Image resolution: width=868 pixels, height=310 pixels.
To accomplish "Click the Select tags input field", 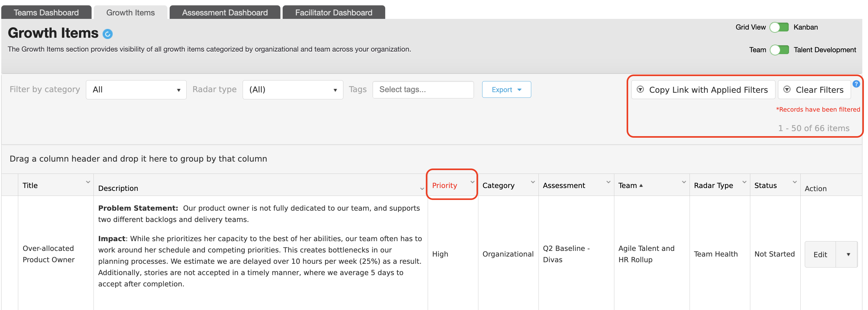I will (423, 90).
